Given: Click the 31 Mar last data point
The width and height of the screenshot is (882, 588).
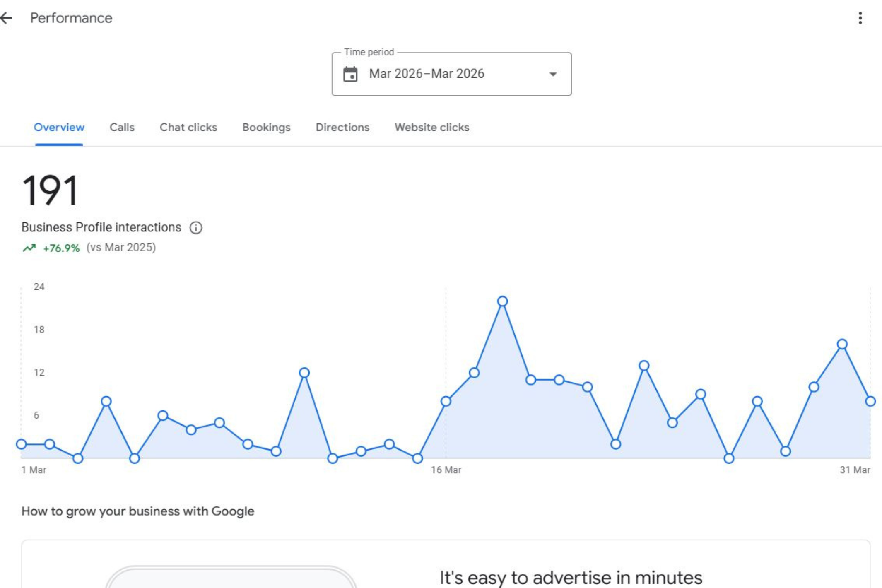Looking at the screenshot, I should [x=870, y=401].
